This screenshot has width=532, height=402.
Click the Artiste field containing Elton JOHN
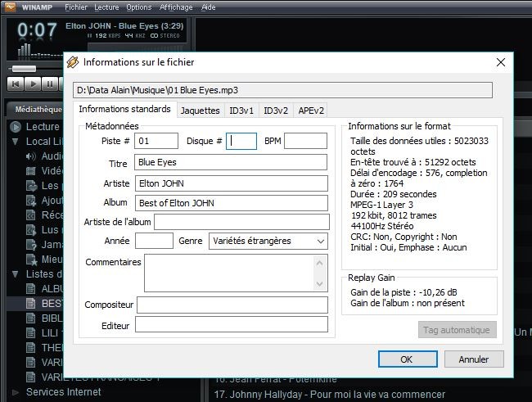(x=232, y=183)
